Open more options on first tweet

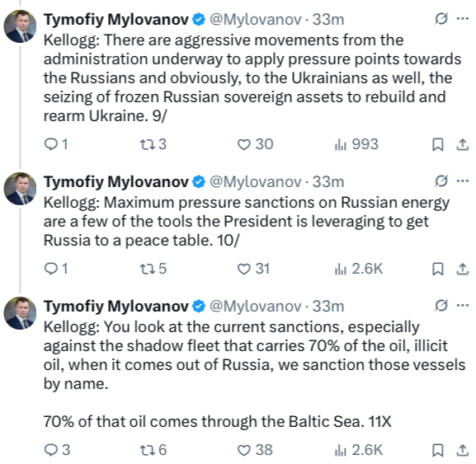(x=463, y=19)
